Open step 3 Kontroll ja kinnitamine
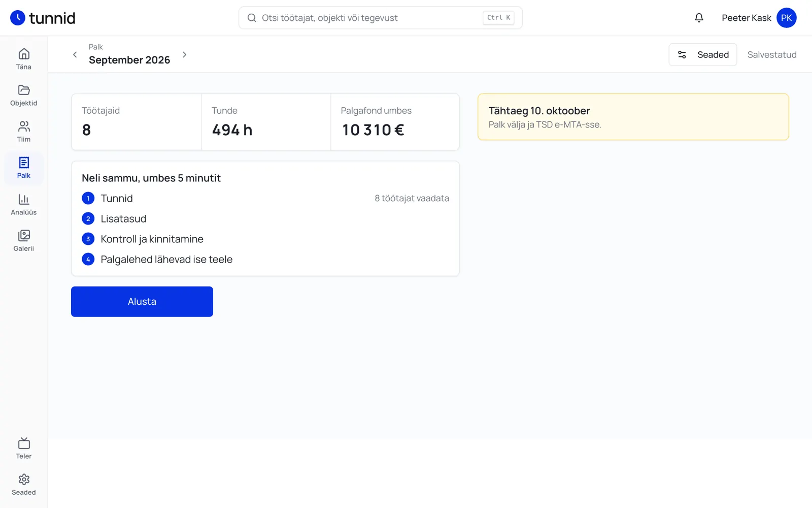 coord(265,239)
